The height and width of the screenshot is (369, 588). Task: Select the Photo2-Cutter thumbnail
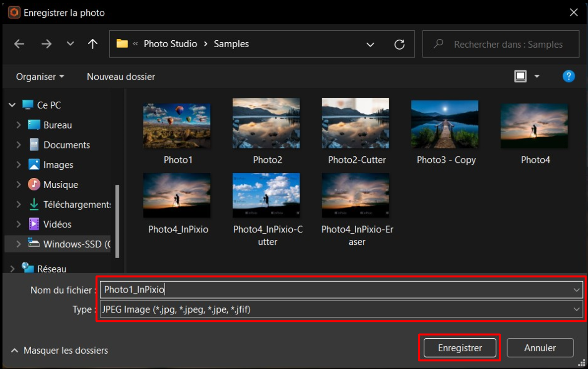[355, 123]
